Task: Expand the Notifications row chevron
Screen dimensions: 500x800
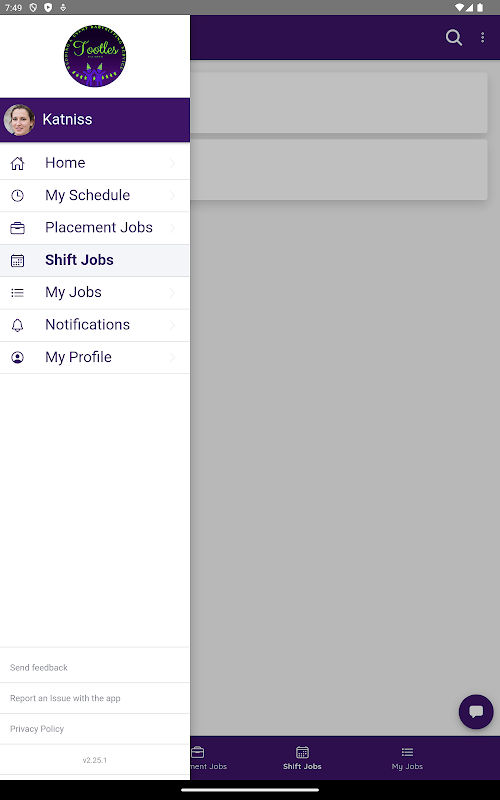Action: tap(172, 325)
